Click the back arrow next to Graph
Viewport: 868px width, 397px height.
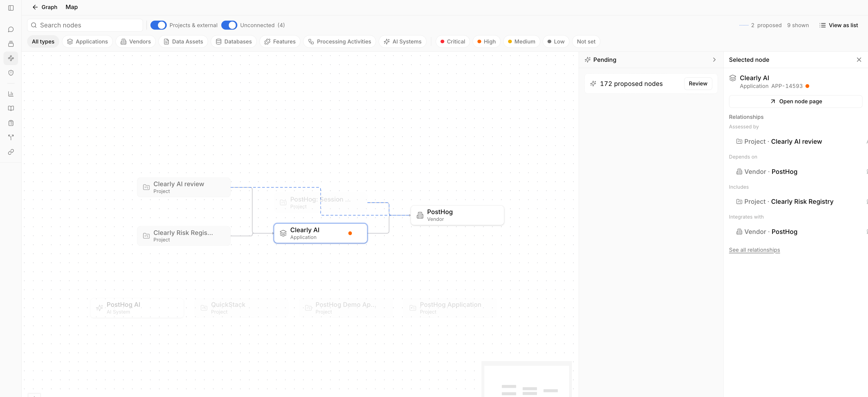click(x=35, y=7)
